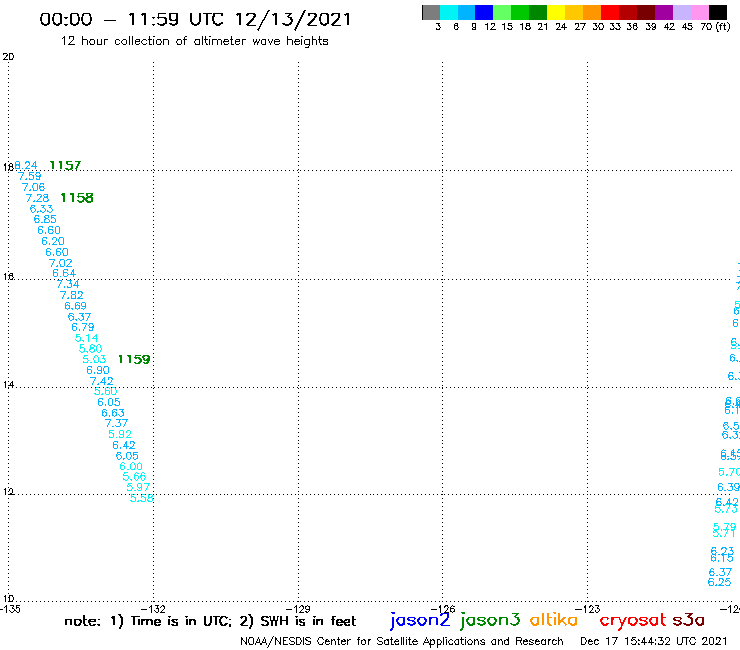Click the 5.70 value on the right track
Viewport: 740px width, 650px height.
pos(729,472)
